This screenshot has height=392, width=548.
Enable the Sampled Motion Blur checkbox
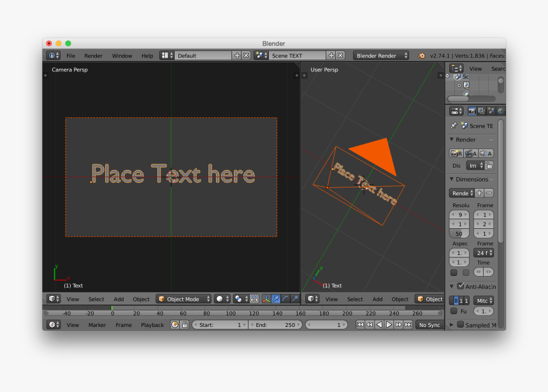coord(461,324)
